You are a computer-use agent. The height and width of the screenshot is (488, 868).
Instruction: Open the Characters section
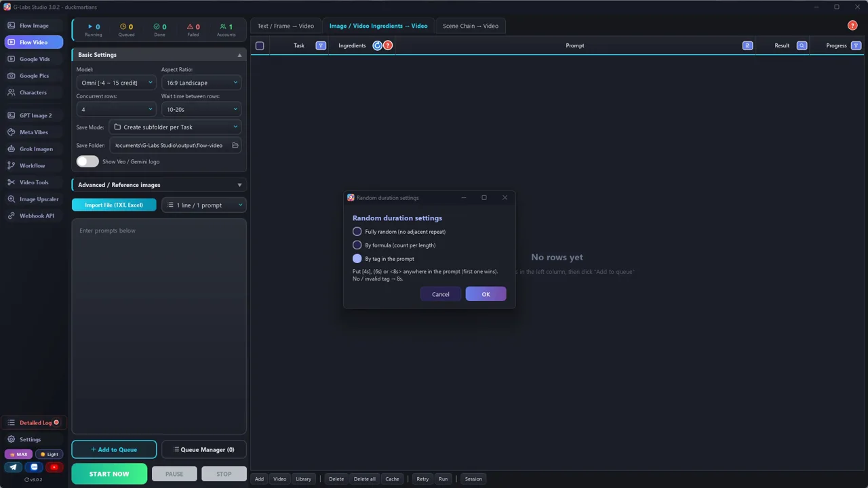click(34, 92)
